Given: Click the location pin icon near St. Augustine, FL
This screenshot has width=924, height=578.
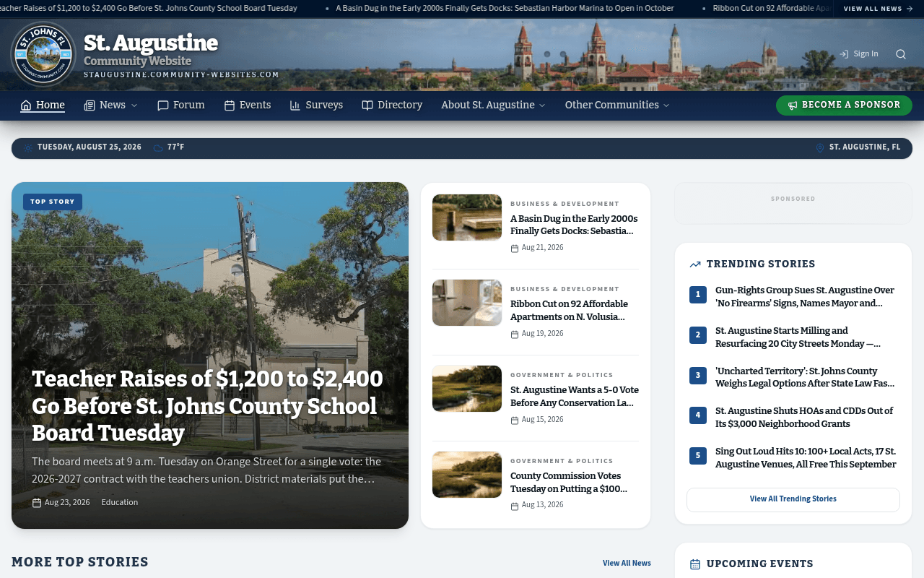Looking at the screenshot, I should pyautogui.click(x=820, y=148).
